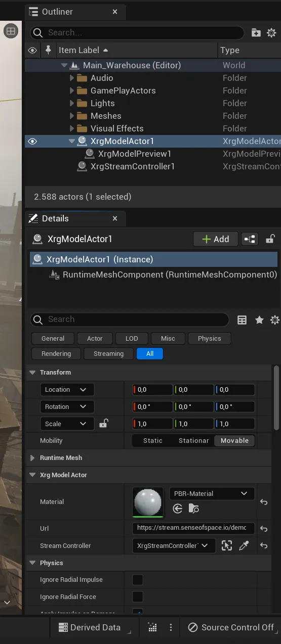This screenshot has width=281, height=644.
Task: Close the Details tab
Action: point(115,218)
